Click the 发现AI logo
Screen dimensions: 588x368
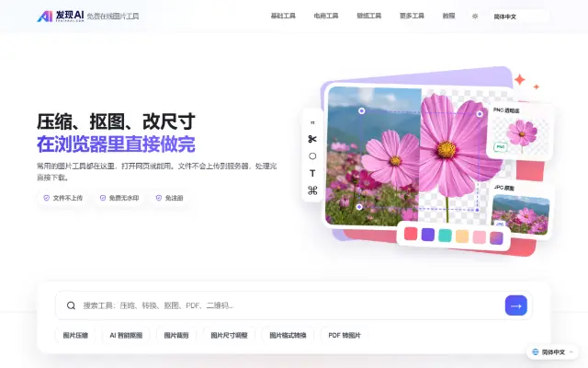click(61, 16)
